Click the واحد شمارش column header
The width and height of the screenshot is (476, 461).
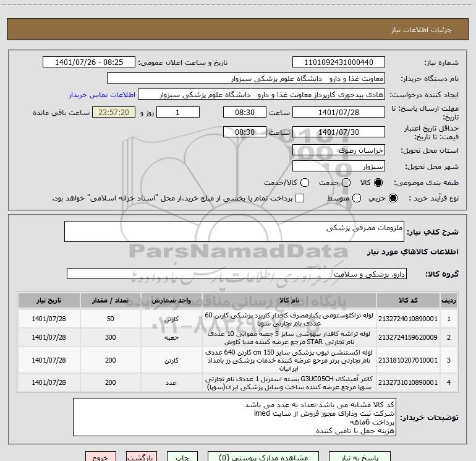coord(171,301)
